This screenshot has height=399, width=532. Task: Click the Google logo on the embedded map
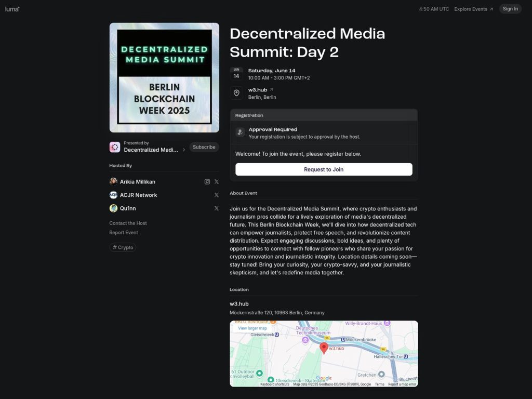click(323, 378)
